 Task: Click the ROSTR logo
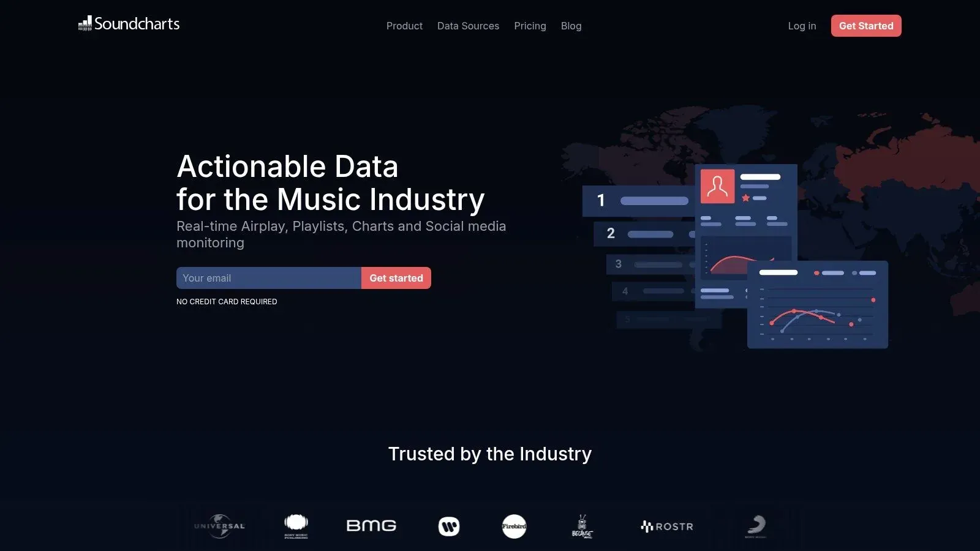pyautogui.click(x=667, y=527)
